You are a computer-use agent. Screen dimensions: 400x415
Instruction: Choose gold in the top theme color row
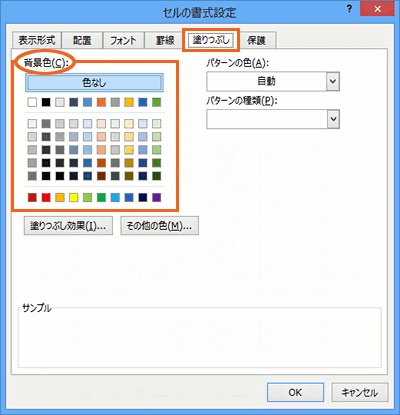click(x=129, y=102)
